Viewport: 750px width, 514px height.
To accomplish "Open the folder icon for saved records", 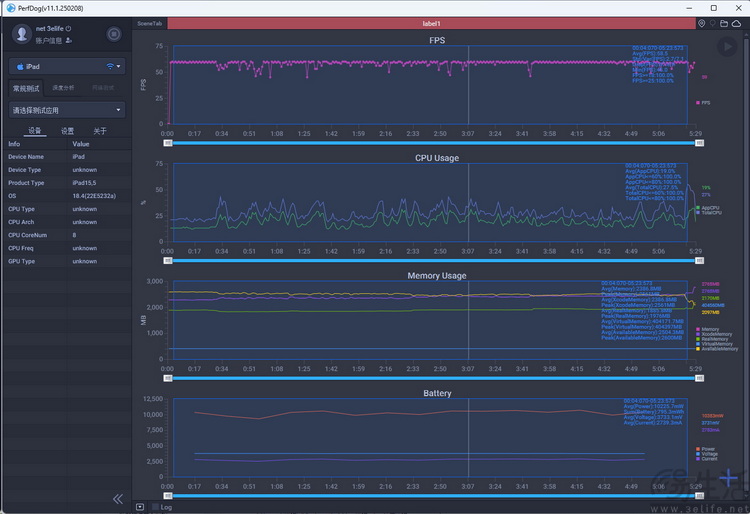I will pyautogui.click(x=724, y=23).
